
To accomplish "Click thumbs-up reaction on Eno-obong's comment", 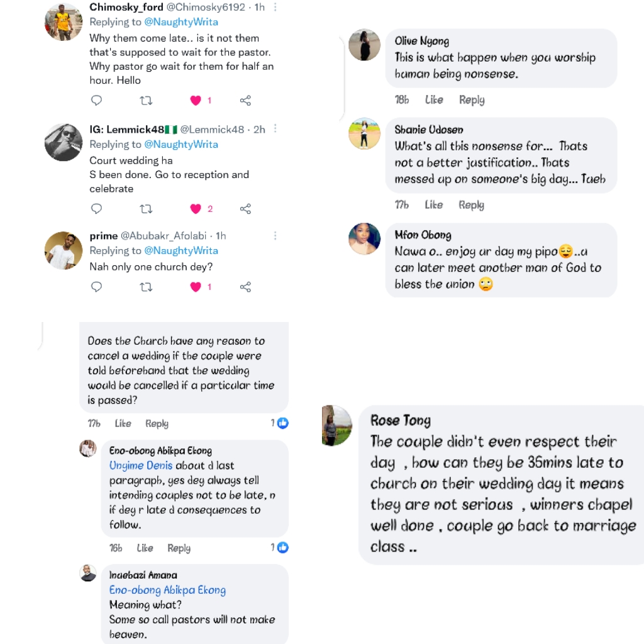I will tap(282, 547).
